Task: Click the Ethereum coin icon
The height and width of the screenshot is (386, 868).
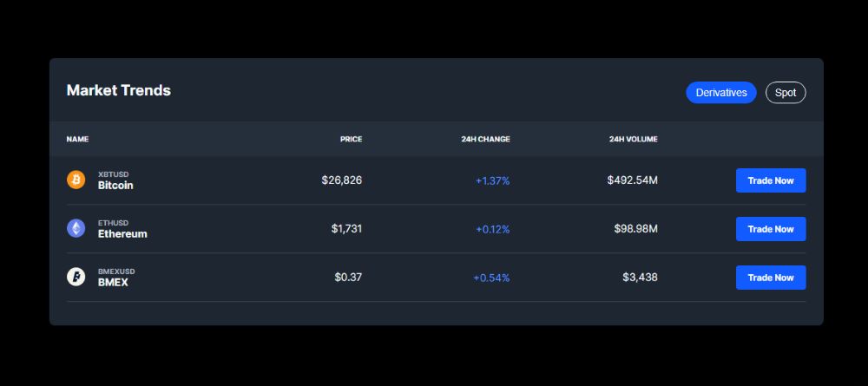Action: point(76,228)
